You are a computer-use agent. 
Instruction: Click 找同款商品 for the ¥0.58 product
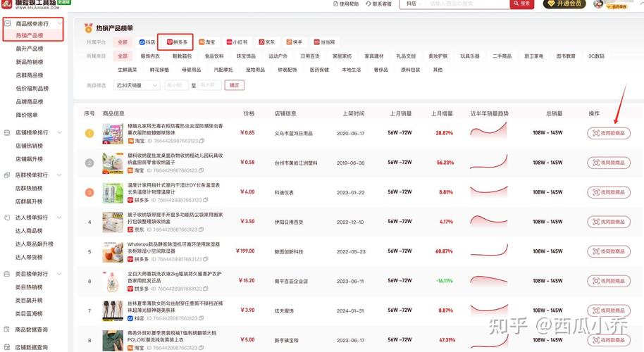point(609,163)
